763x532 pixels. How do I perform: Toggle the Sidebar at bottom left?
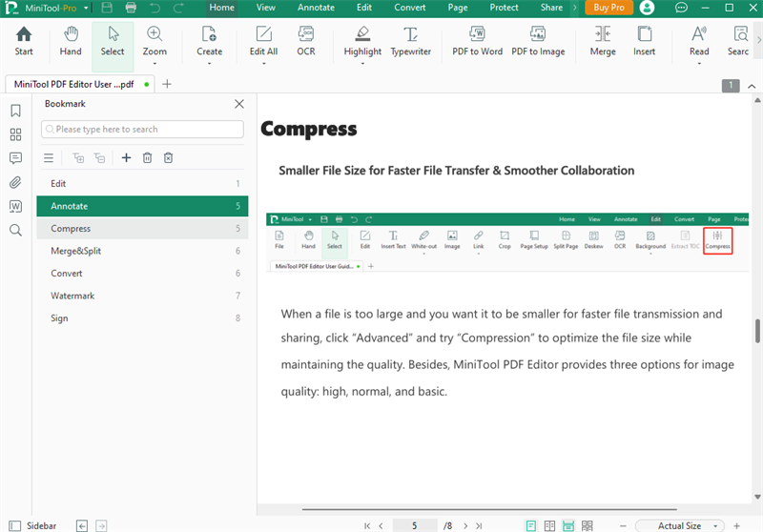(32, 525)
